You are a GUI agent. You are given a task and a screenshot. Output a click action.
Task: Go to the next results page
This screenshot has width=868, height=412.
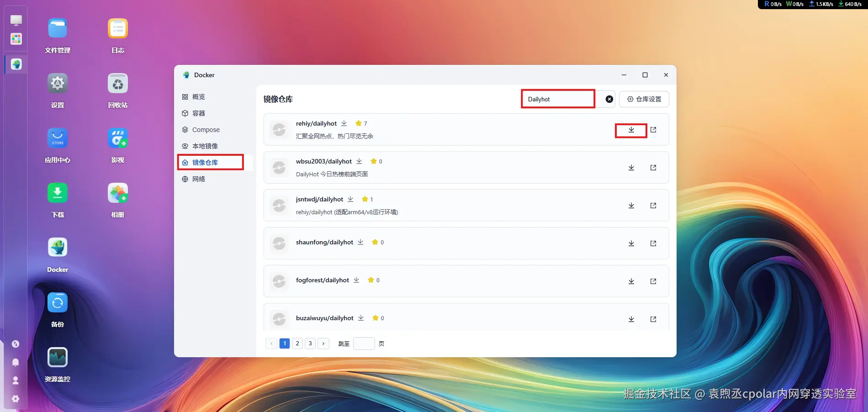(323, 343)
